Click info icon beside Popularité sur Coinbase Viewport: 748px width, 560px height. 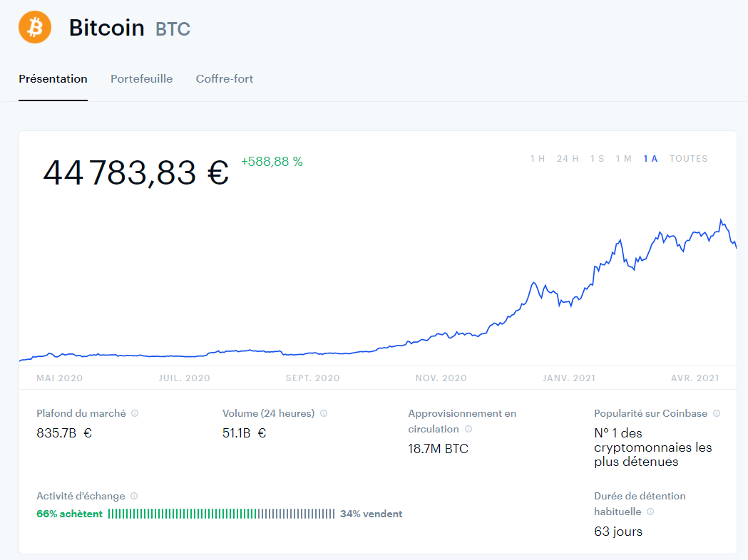[717, 413]
